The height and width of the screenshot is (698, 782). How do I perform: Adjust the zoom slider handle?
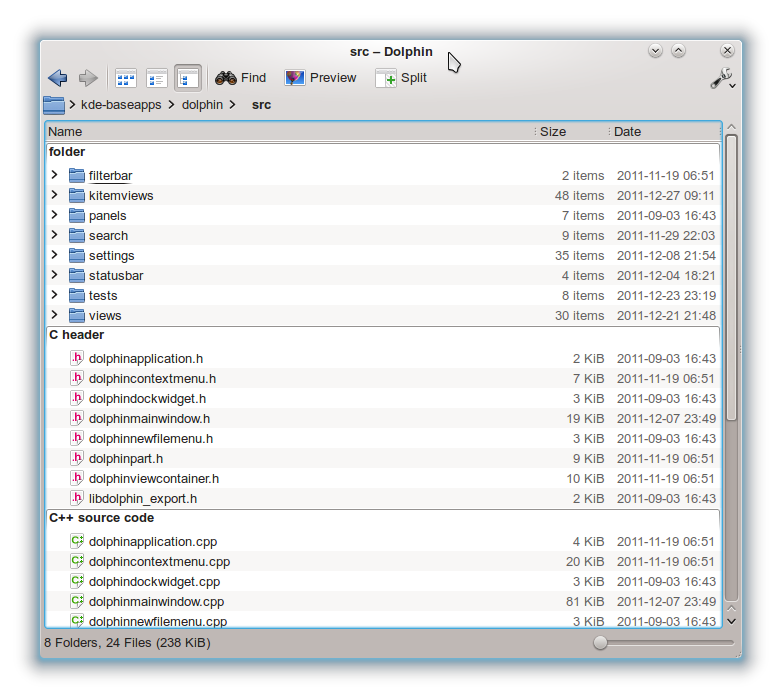600,643
